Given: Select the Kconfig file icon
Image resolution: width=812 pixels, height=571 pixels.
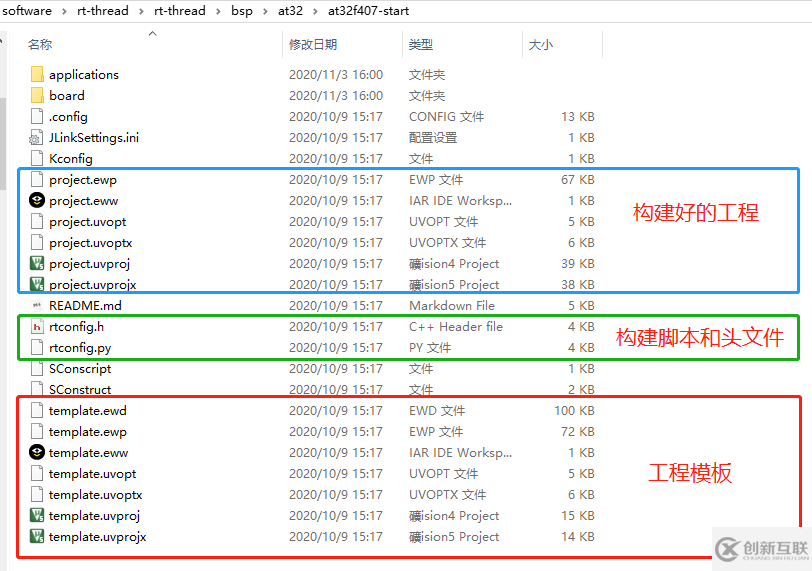Looking at the screenshot, I should tap(37, 158).
